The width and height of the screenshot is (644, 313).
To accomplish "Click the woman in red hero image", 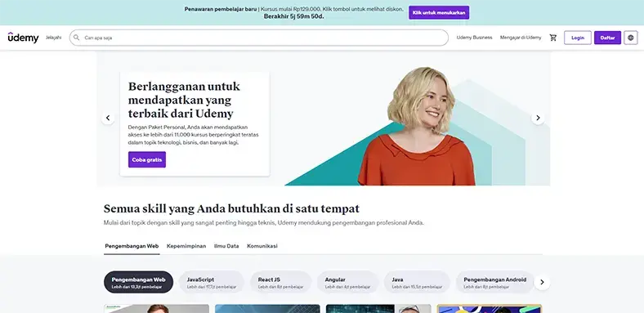I will (417, 127).
